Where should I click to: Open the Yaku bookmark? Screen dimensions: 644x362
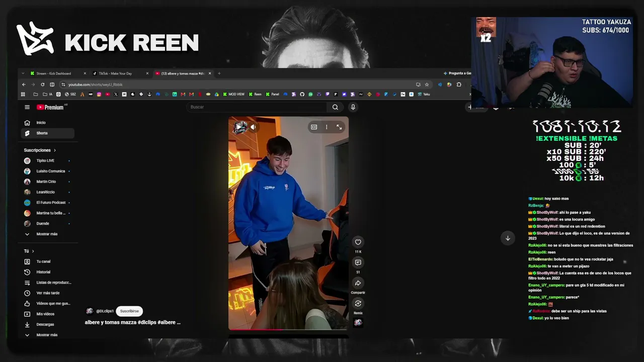coord(424,95)
